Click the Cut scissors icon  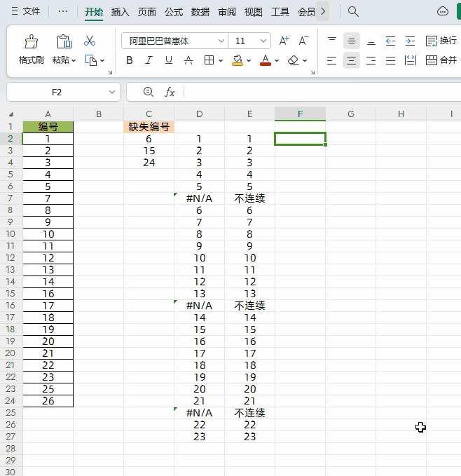tap(90, 41)
